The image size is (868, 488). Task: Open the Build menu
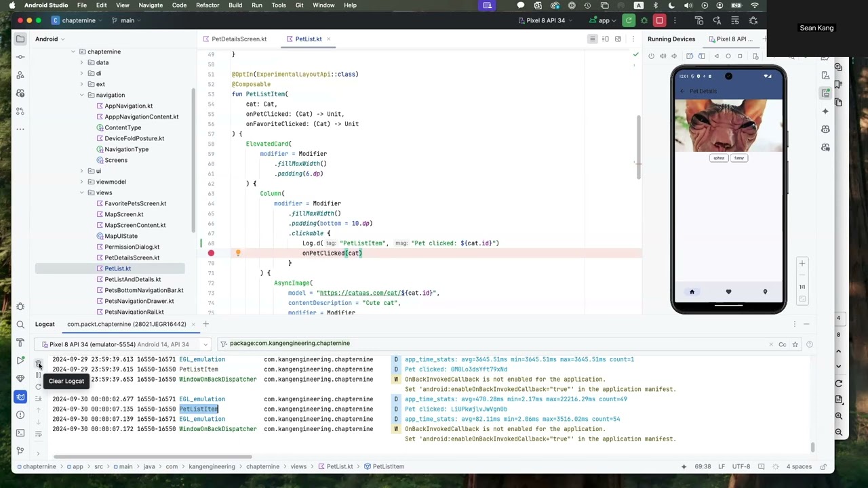tap(235, 5)
